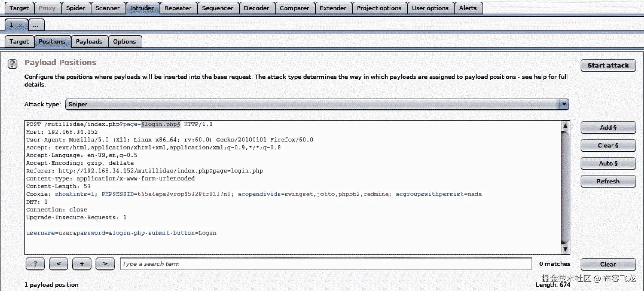This screenshot has height=291, width=644.
Task: Open the Sniper attack type combo box
Action: click(x=317, y=104)
